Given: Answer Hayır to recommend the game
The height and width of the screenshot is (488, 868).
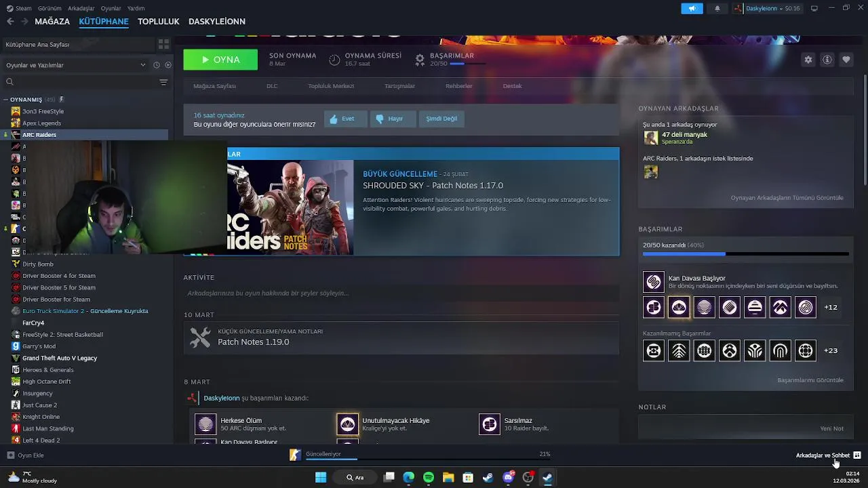Looking at the screenshot, I should (393, 119).
